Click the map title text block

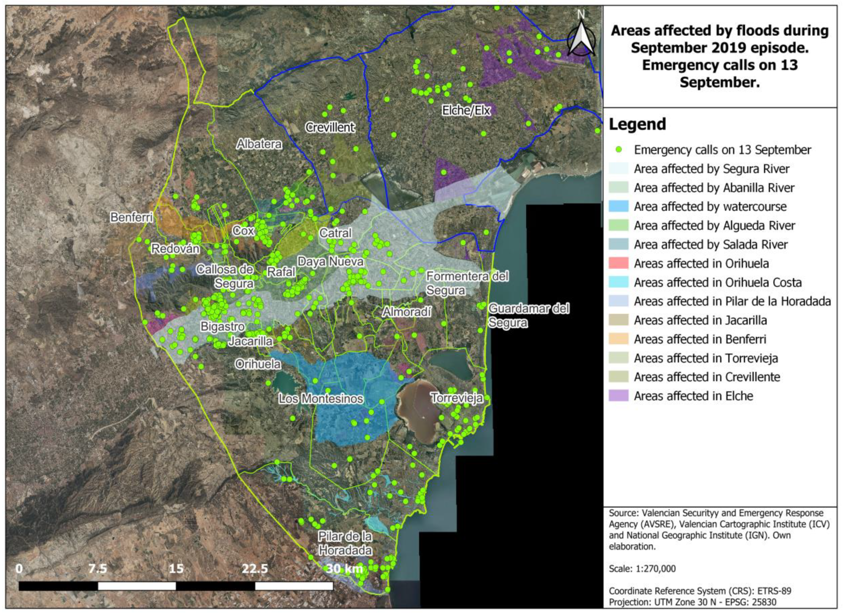click(x=720, y=56)
